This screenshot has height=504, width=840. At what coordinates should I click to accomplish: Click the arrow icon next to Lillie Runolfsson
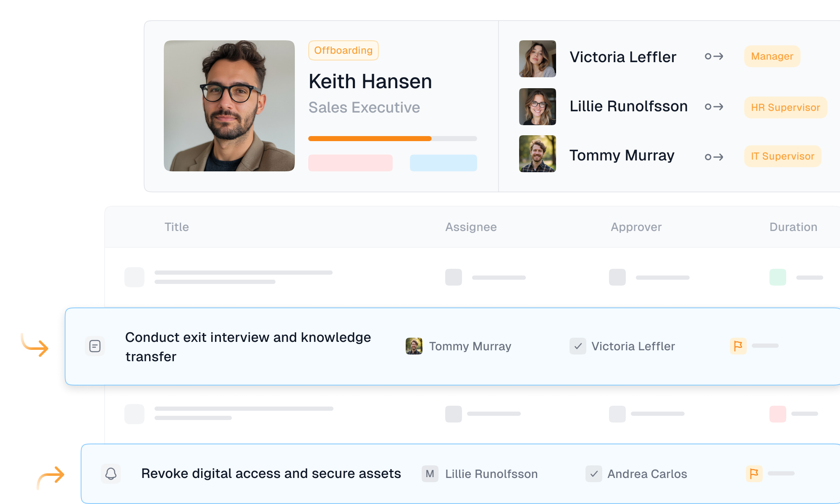tap(714, 107)
